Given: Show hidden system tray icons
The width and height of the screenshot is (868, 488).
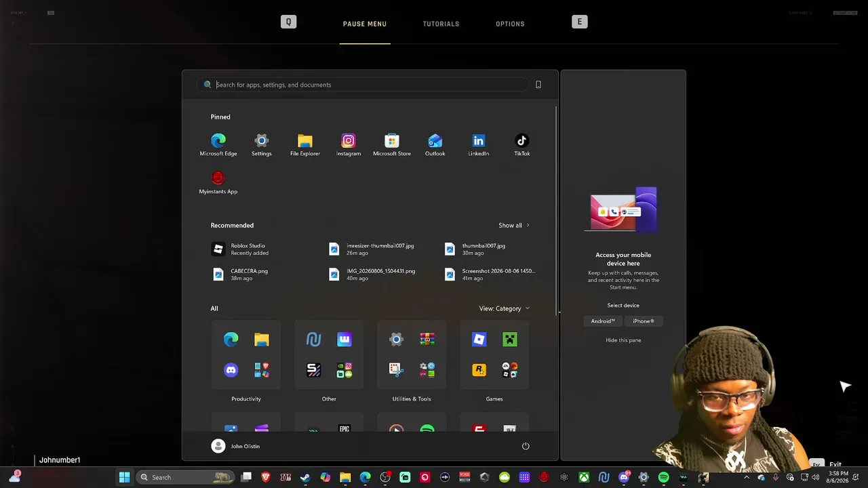Looking at the screenshot, I should [x=747, y=477].
